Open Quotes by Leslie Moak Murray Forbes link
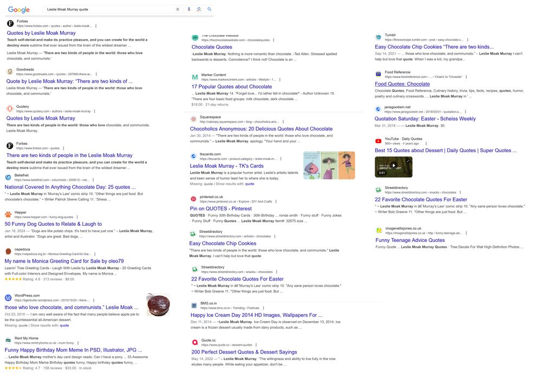This screenshot has width=541, height=392. 41,33
